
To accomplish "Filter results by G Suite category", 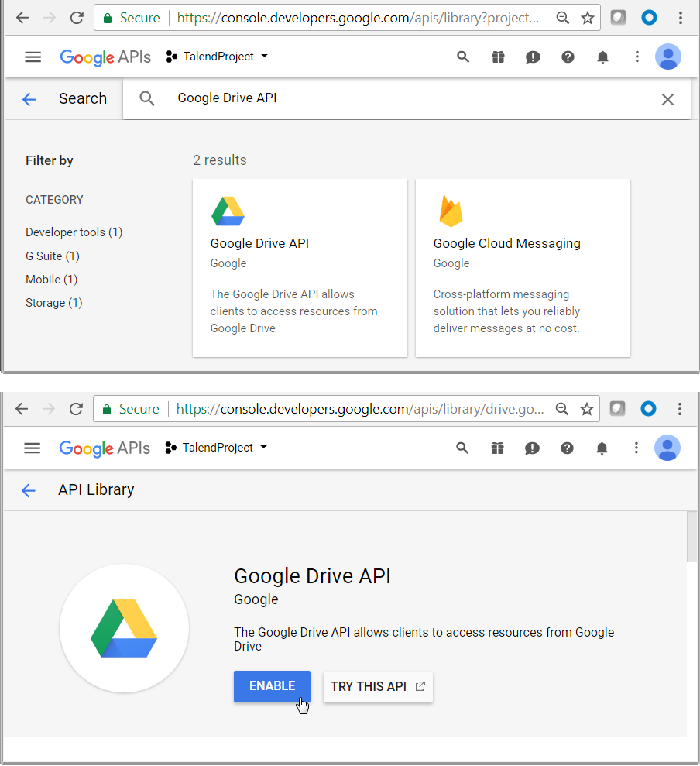I will coord(53,256).
